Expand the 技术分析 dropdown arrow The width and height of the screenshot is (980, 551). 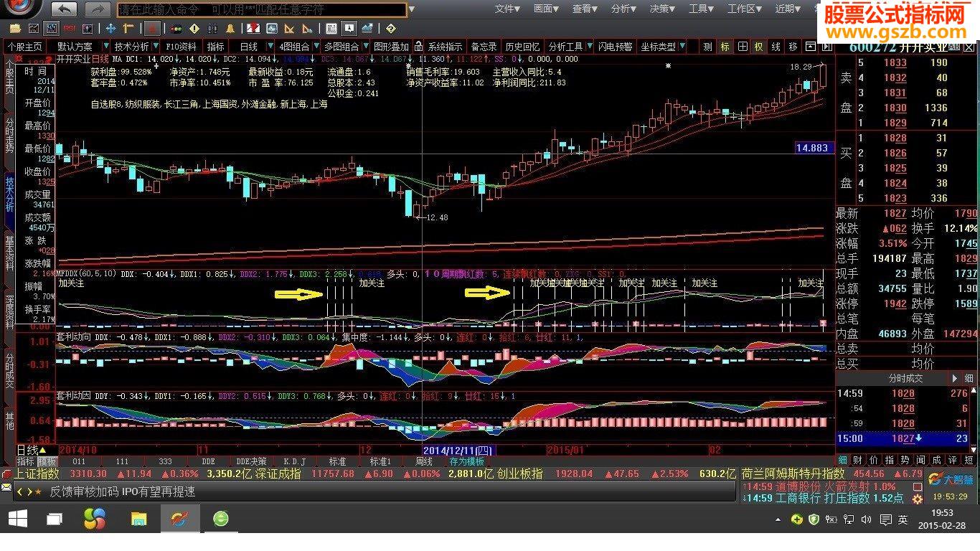156,47
